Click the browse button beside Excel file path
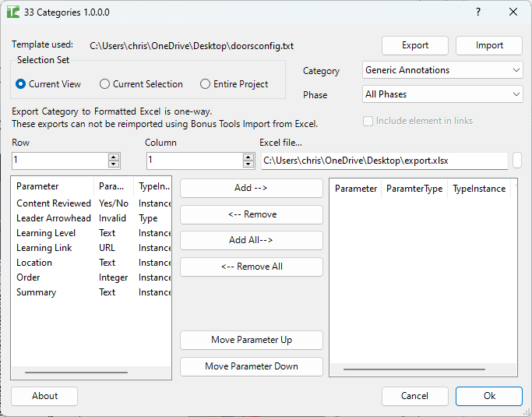Viewport: 532px width, 417px height. click(517, 161)
